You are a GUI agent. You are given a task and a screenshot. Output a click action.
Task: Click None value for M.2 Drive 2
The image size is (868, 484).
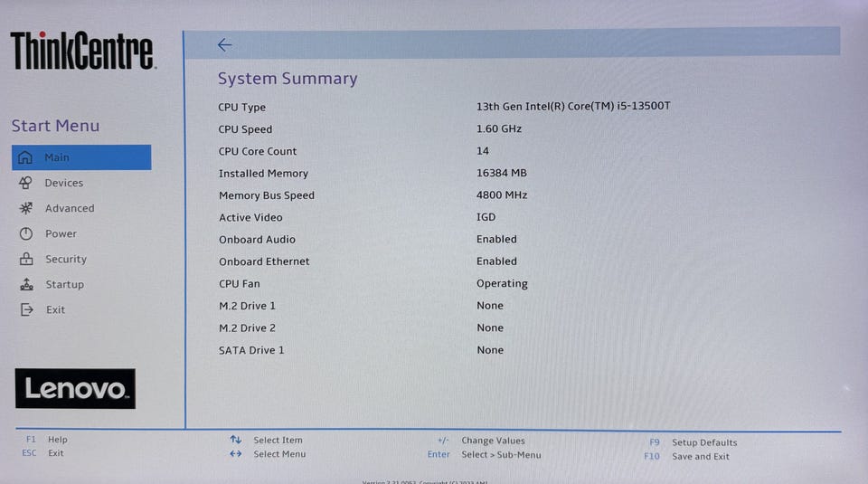(490, 327)
